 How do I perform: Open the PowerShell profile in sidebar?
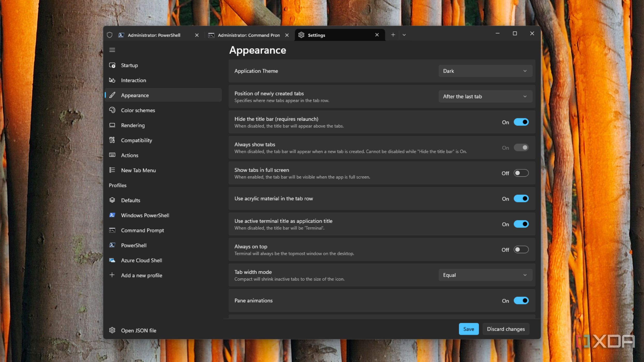(163, 245)
